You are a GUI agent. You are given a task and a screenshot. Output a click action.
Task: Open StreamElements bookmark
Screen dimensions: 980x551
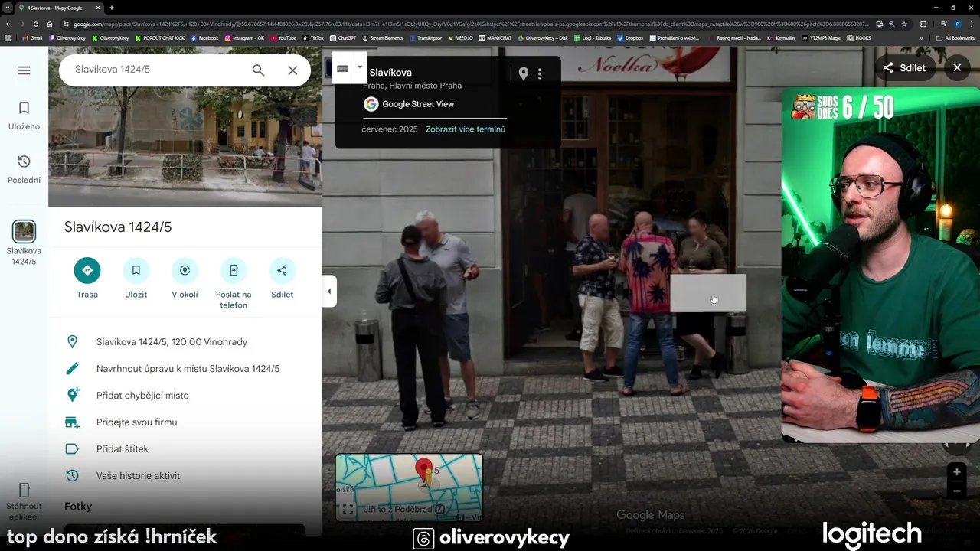click(383, 37)
